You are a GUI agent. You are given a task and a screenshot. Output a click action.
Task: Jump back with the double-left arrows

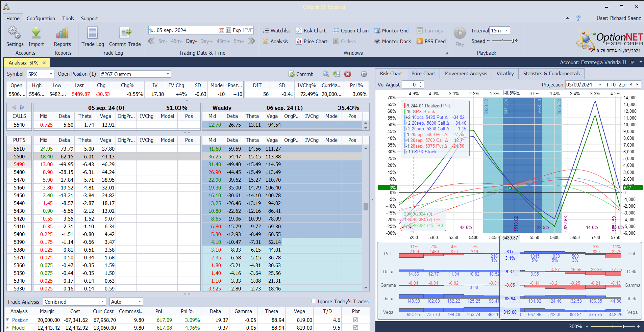tap(151, 41)
